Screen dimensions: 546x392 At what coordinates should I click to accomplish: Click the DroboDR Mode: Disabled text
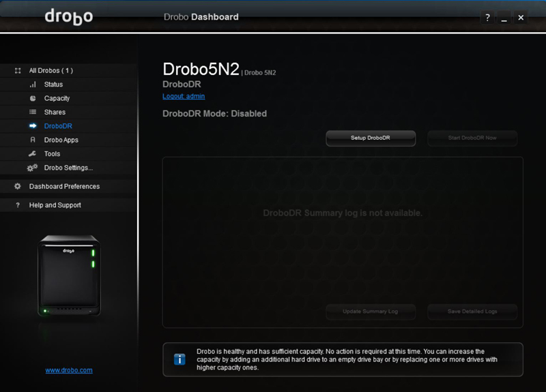[214, 114]
